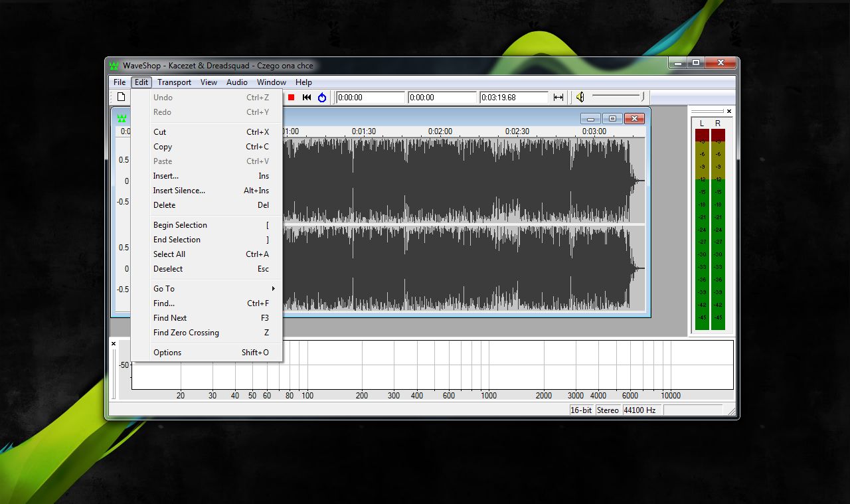The width and height of the screenshot is (850, 504).
Task: Open the View menu
Action: tap(209, 82)
